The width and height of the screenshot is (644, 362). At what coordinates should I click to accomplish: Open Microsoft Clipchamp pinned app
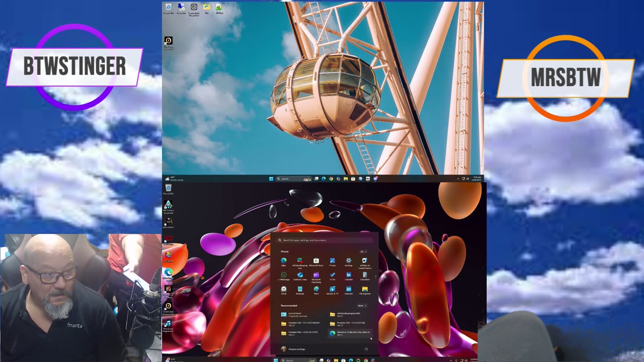pyautogui.click(x=316, y=277)
